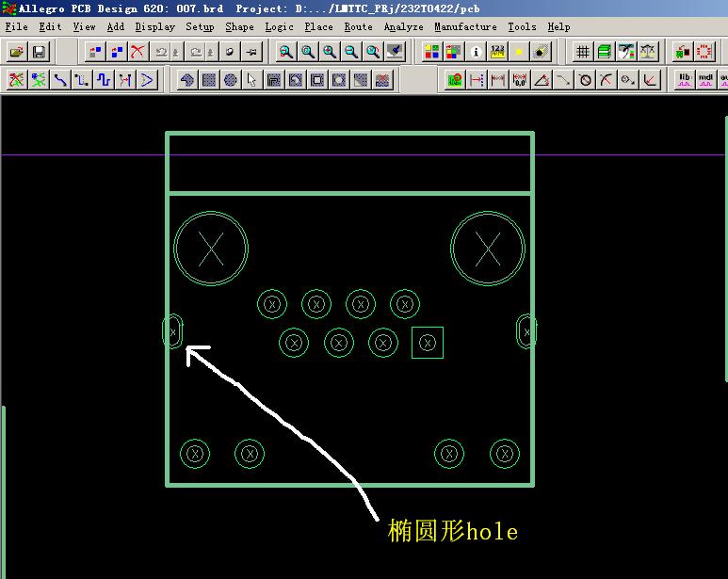The image size is (728, 579).
Task: Open the Setup menu
Action: coord(200,27)
